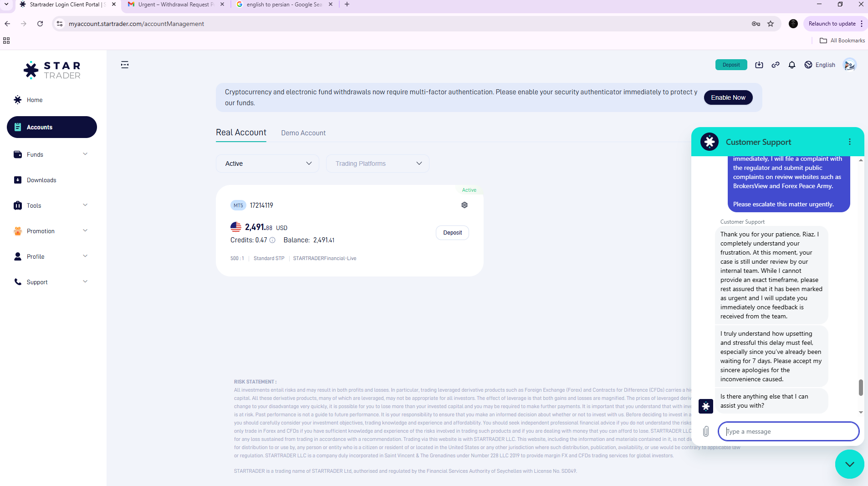This screenshot has width=868, height=486.
Task: View site information icon in address bar
Action: point(60,24)
